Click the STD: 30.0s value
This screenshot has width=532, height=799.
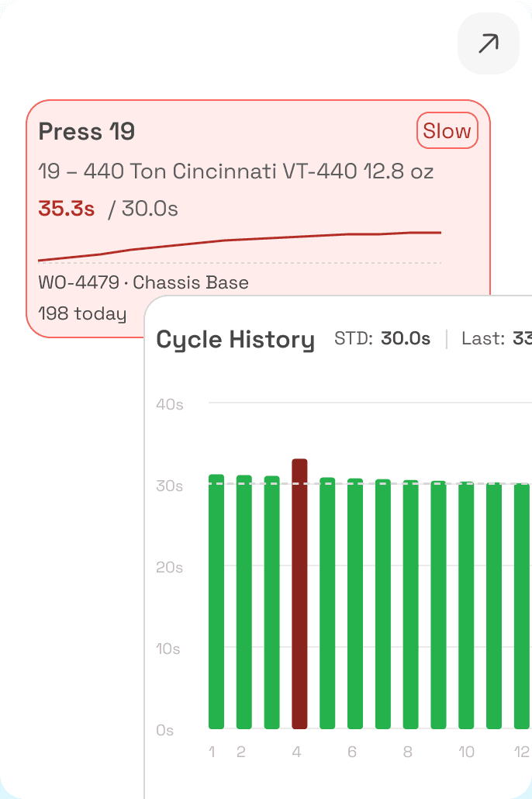[382, 338]
